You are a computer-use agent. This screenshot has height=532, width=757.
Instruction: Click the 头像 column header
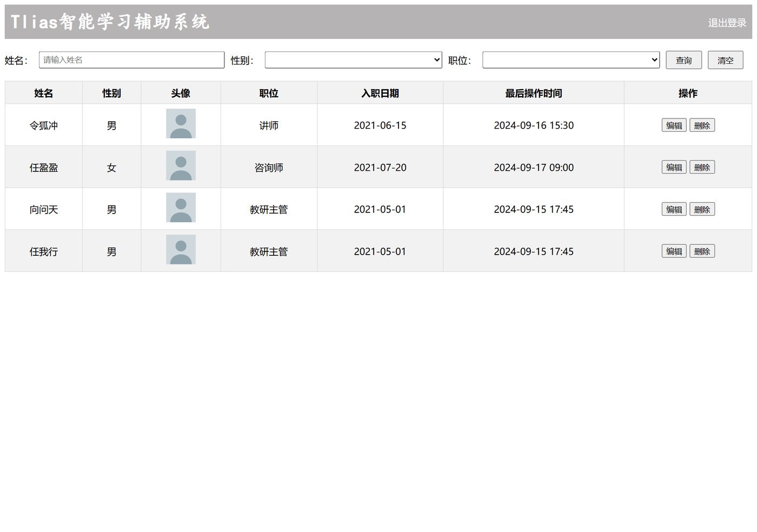(x=181, y=93)
